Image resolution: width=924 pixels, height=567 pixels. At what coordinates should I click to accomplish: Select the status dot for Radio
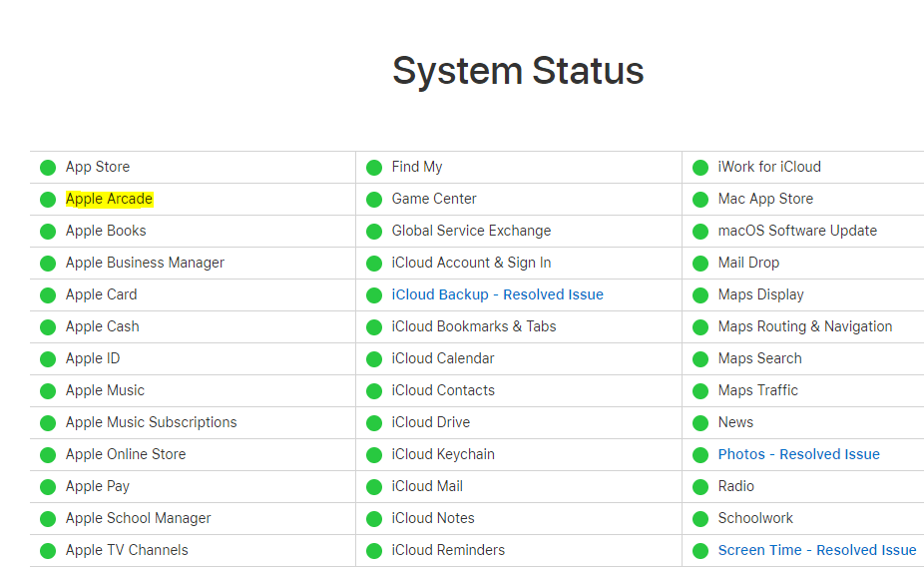pos(700,487)
